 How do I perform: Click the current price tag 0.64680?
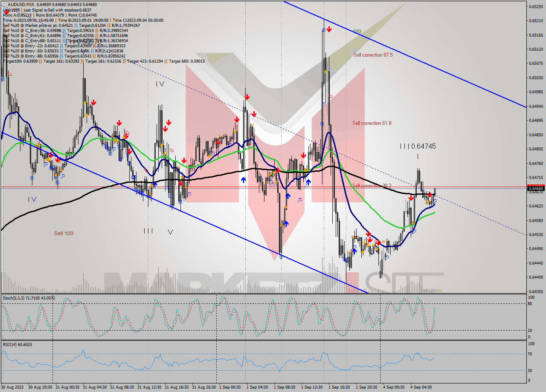(536, 188)
